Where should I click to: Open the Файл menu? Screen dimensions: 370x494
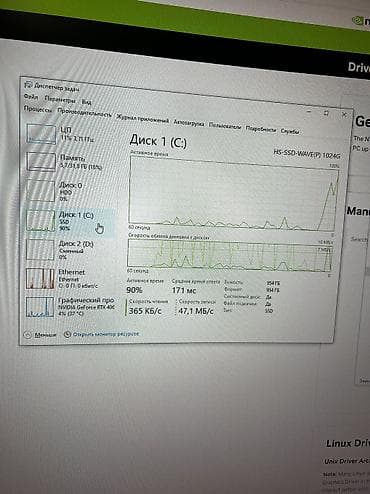[x=30, y=97]
